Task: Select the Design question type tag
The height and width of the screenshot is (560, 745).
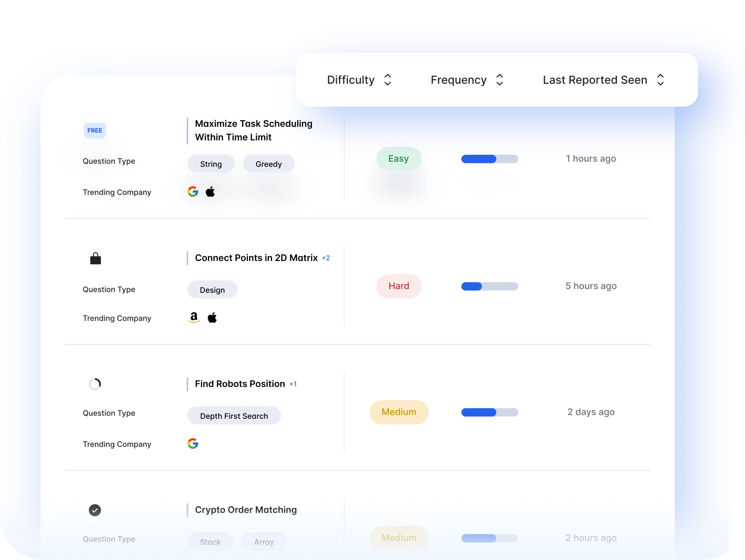Action: [x=212, y=289]
